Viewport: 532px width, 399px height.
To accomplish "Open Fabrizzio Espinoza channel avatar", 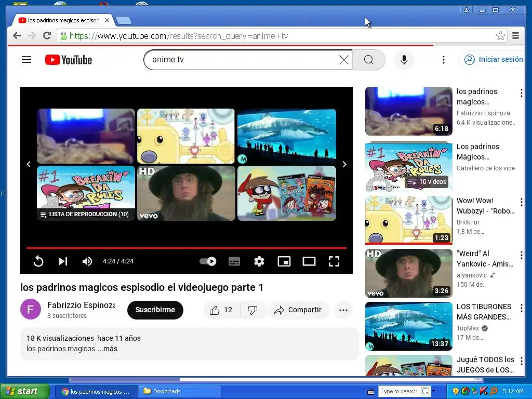I will click(x=31, y=309).
